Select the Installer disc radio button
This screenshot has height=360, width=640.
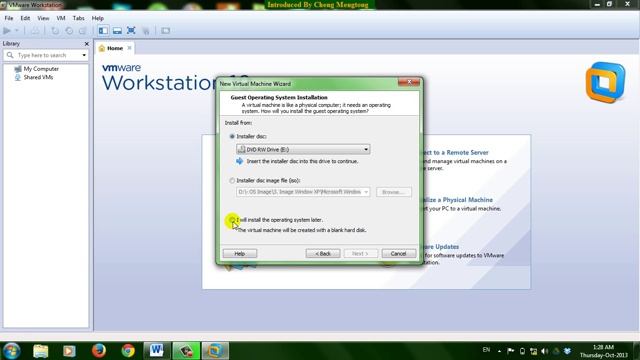point(232,136)
